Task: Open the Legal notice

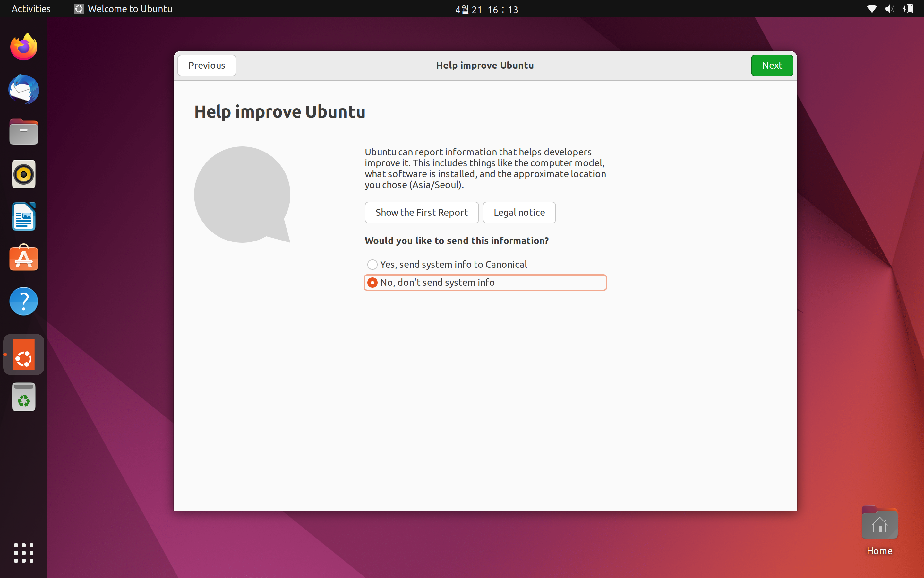Action: click(519, 213)
